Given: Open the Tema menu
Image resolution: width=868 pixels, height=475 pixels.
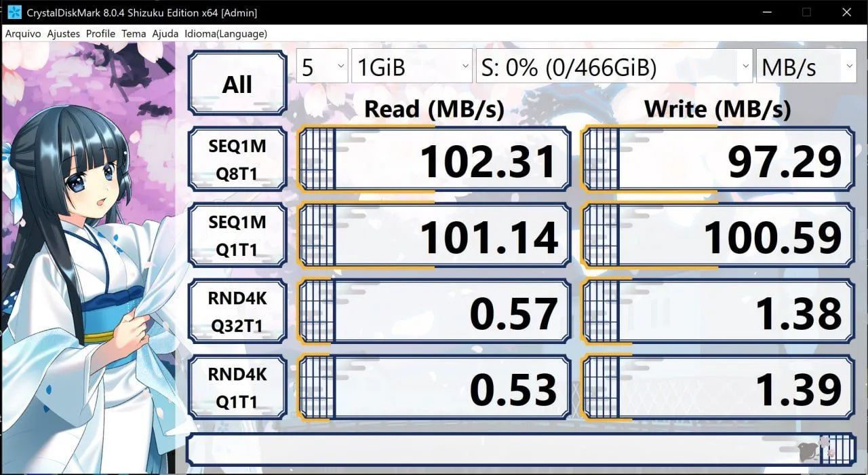Looking at the screenshot, I should click(134, 33).
